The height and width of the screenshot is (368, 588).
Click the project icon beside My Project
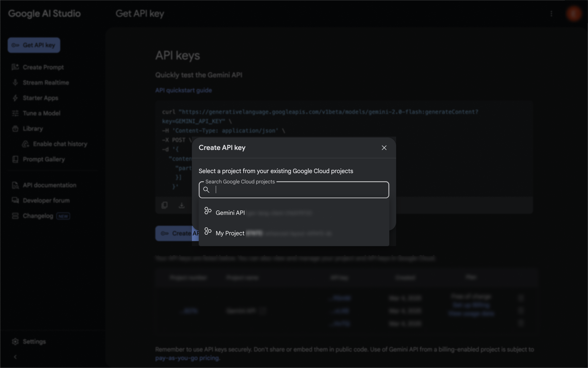click(x=208, y=231)
